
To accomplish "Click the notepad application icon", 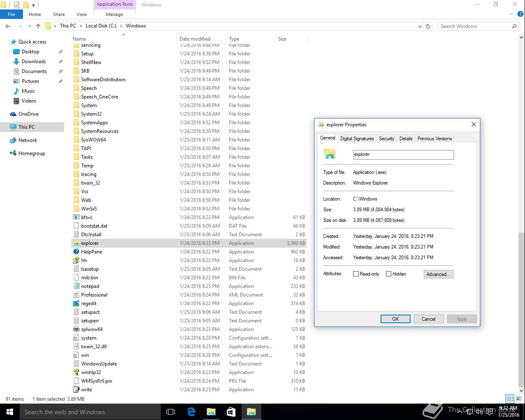I will click(76, 286).
